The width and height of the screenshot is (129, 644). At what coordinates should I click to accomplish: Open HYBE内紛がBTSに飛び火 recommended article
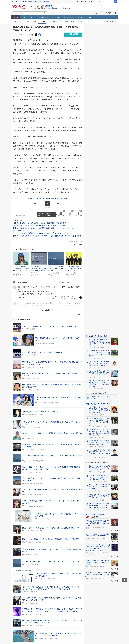[42, 352]
